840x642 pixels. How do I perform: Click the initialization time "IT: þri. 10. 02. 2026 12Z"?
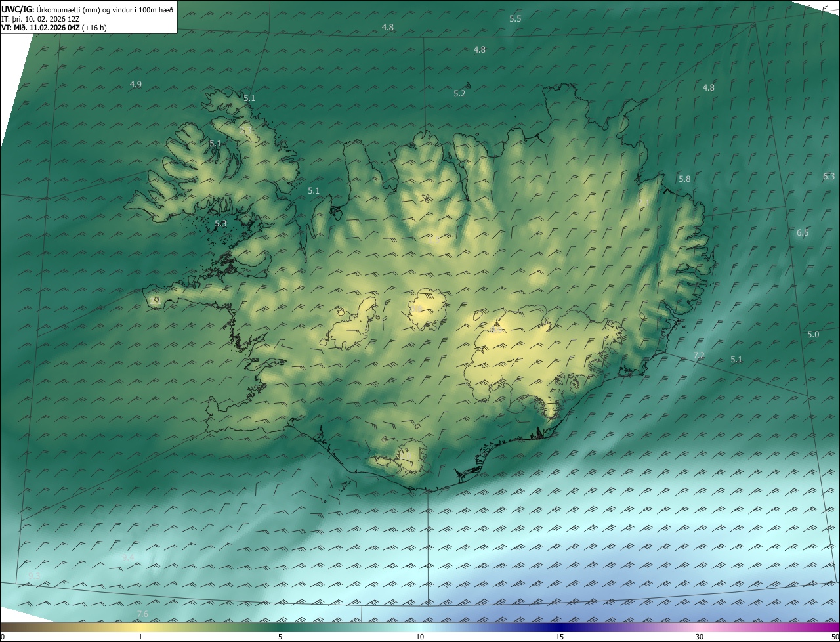41,19
